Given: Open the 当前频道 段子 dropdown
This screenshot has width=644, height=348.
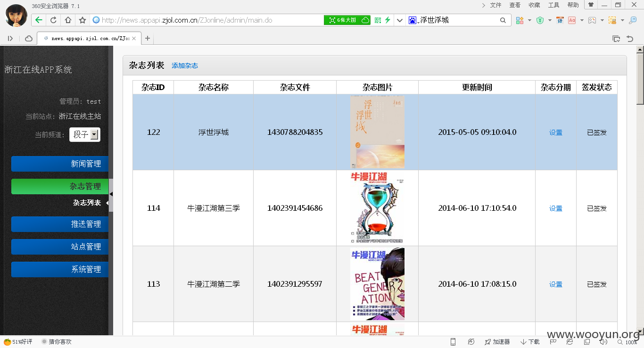Looking at the screenshot, I should pyautogui.click(x=85, y=134).
